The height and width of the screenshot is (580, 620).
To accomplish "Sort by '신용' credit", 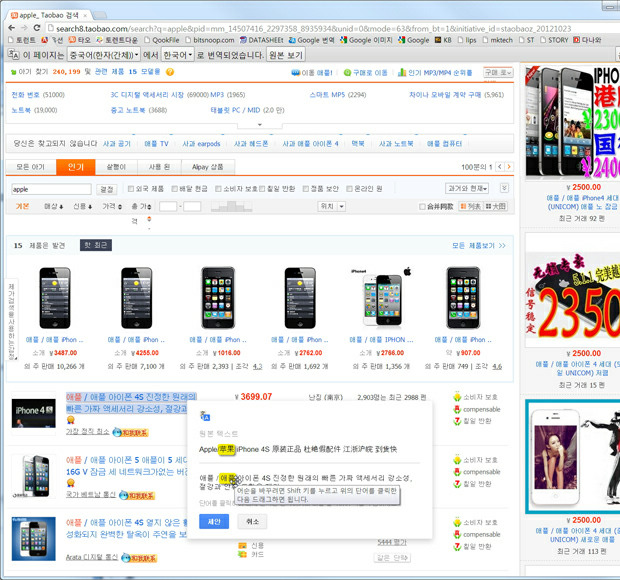I will (x=83, y=206).
